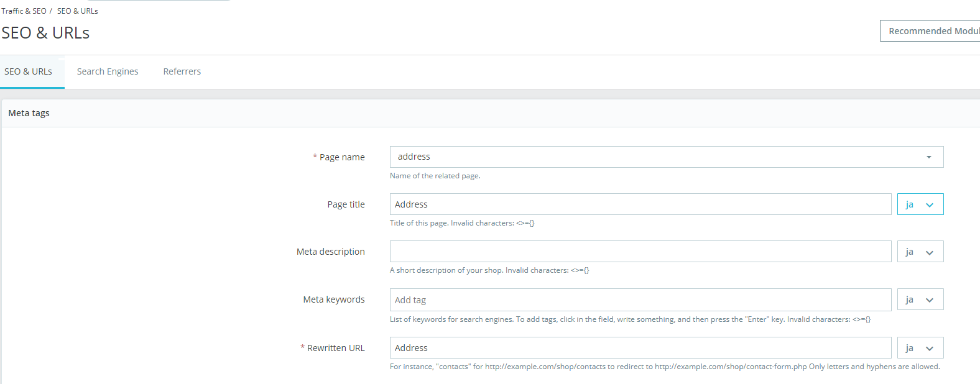
Task: Open language selector next to Meta keywords
Action: pyautogui.click(x=920, y=299)
